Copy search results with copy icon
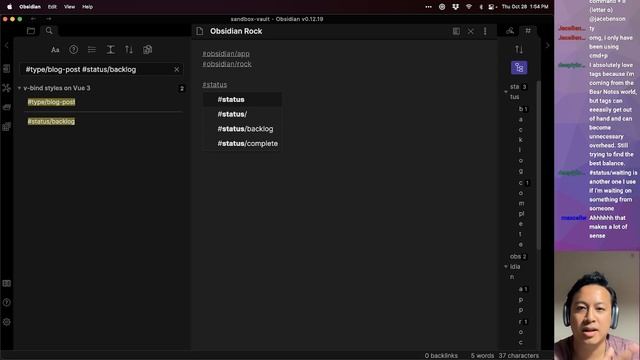This screenshot has height=360, width=640. coord(147,50)
